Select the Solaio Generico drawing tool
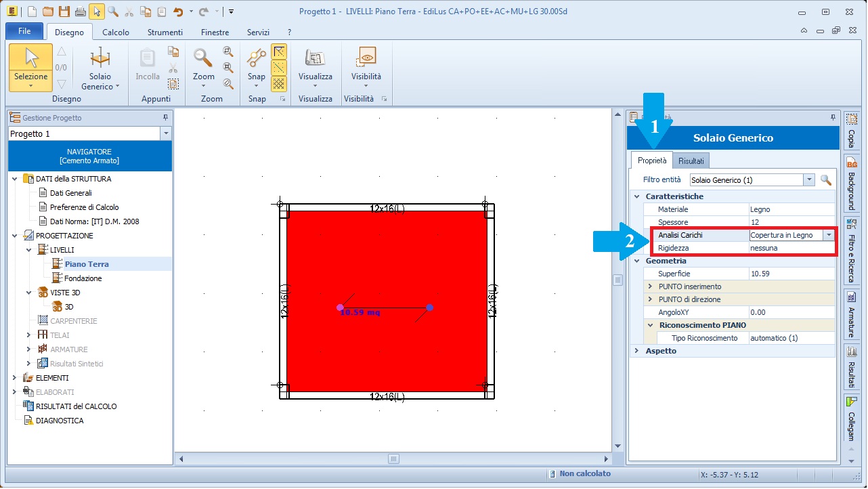 tap(100, 68)
